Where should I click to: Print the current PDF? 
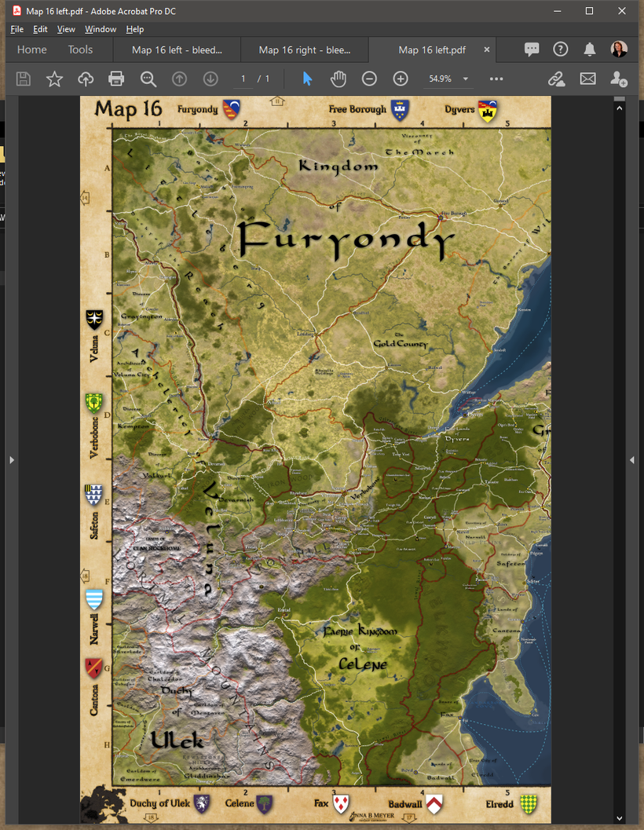116,79
